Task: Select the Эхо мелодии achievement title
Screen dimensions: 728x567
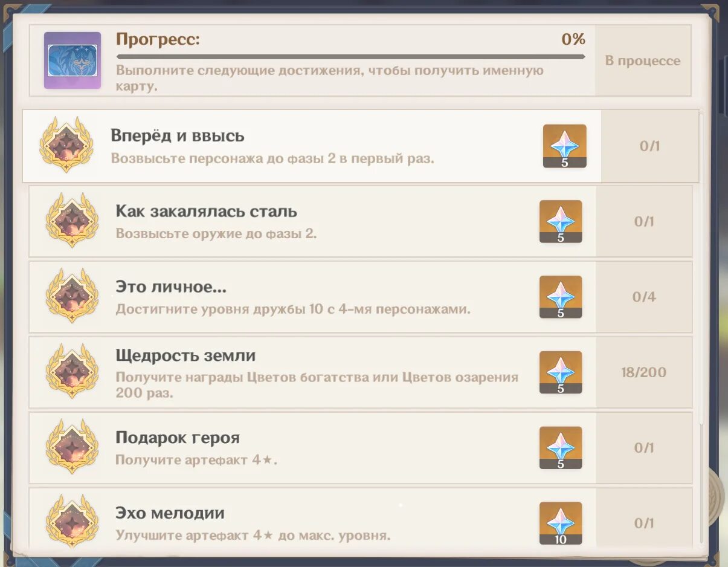Action: 170,513
